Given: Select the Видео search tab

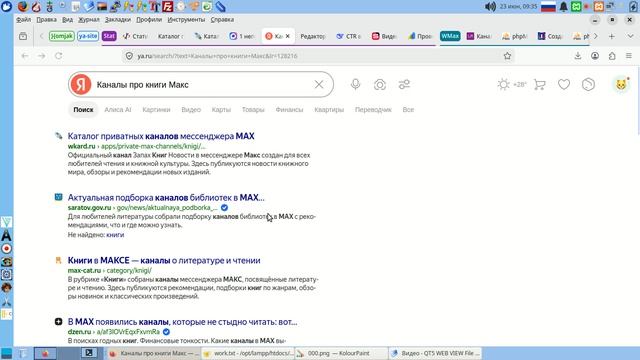Looking at the screenshot, I should tap(191, 109).
